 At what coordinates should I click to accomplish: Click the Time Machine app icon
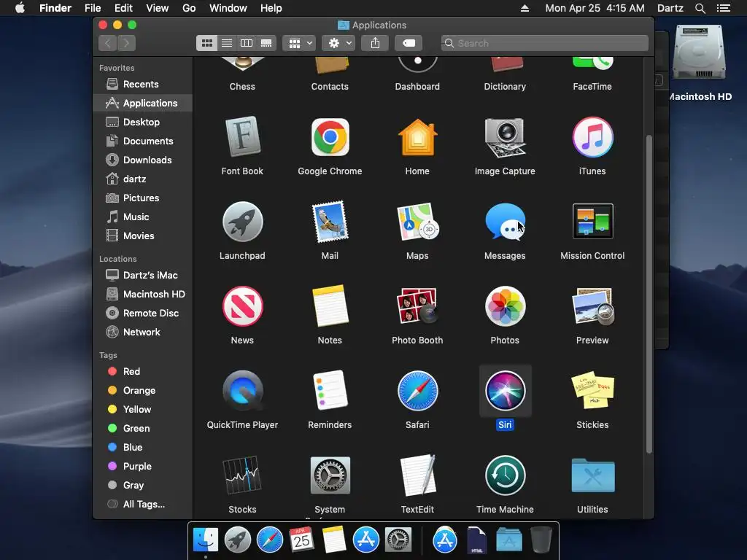[505, 475]
